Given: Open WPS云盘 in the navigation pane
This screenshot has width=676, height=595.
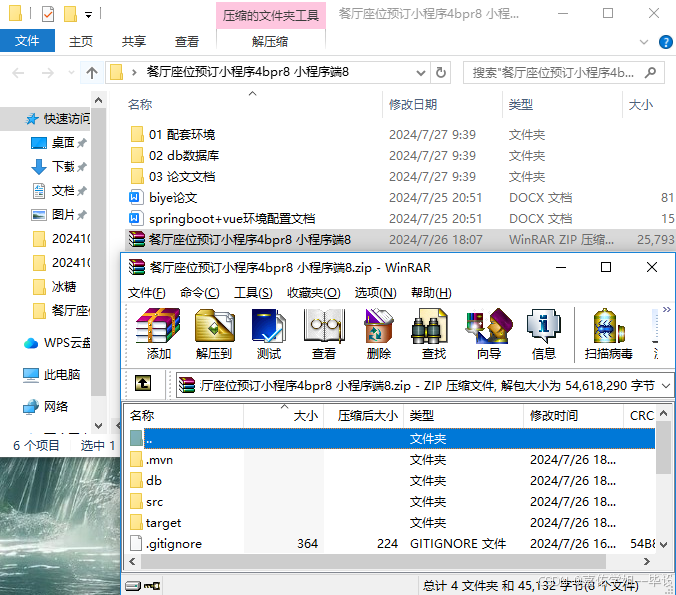Looking at the screenshot, I should 57,343.
